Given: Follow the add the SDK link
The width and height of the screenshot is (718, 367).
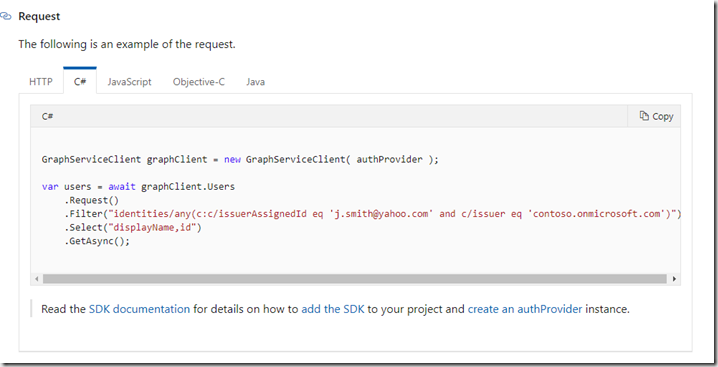Looking at the screenshot, I should 333,309.
